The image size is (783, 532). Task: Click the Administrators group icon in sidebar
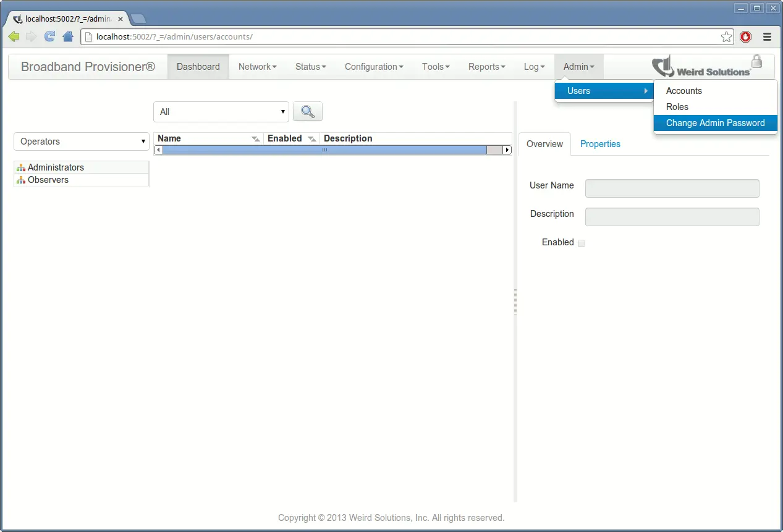[x=20, y=167]
